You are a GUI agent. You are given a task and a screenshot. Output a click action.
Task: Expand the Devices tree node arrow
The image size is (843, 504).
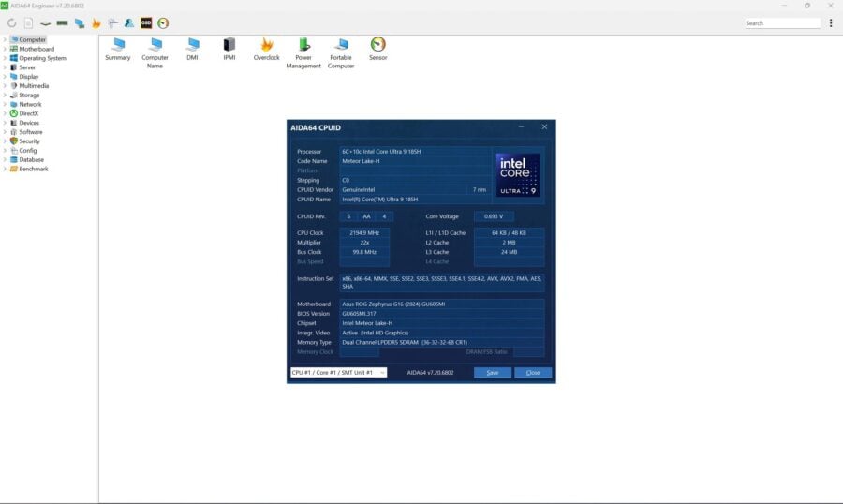point(5,123)
